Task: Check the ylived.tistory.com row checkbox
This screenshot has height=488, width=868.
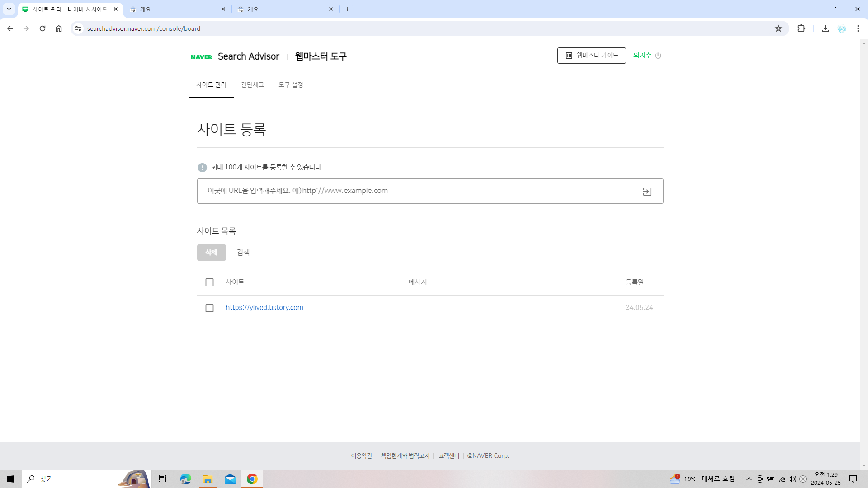Action: [x=209, y=308]
